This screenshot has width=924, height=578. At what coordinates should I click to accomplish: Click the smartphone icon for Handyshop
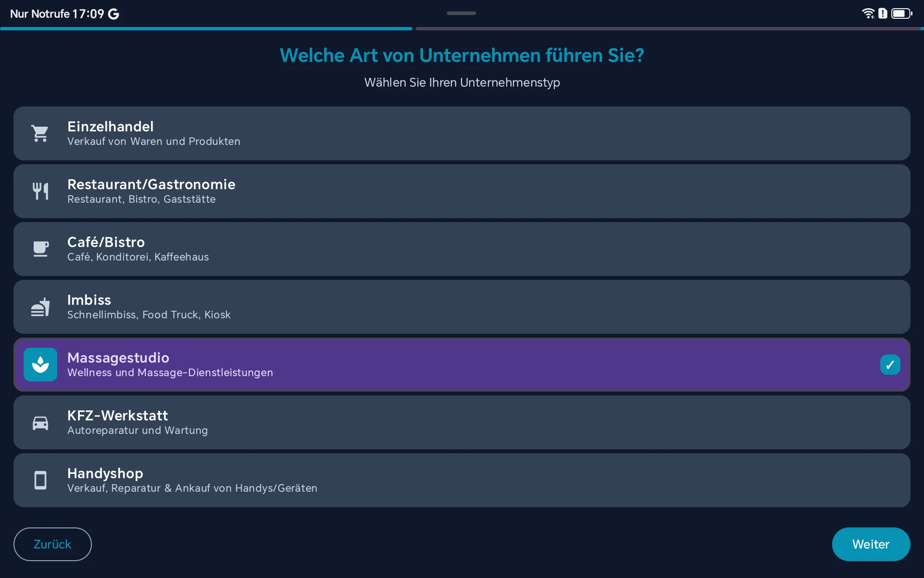click(40, 480)
